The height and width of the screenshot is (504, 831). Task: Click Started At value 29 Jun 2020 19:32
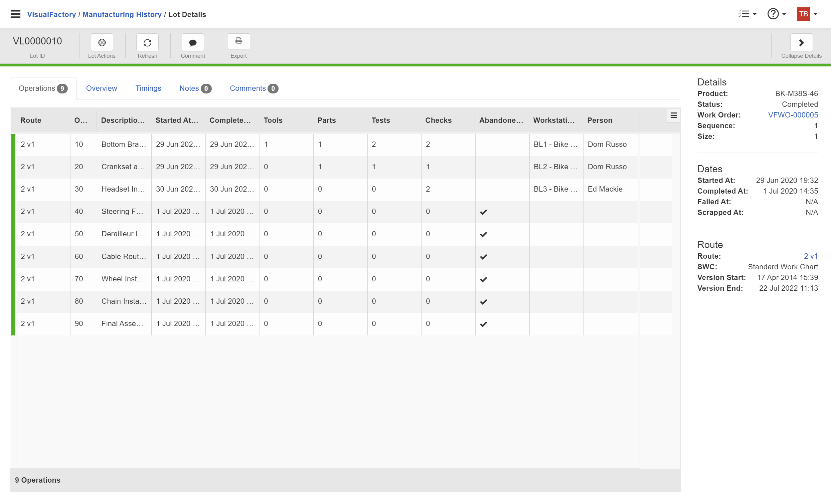click(787, 180)
